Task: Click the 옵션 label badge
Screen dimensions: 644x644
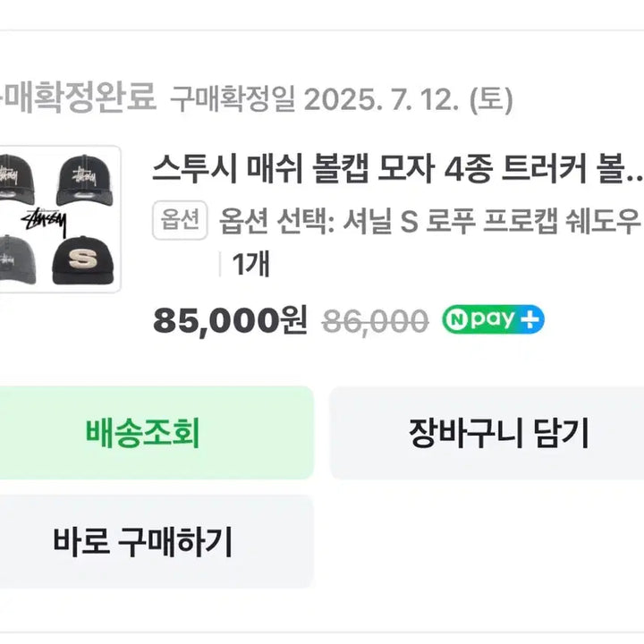Action: 180,221
